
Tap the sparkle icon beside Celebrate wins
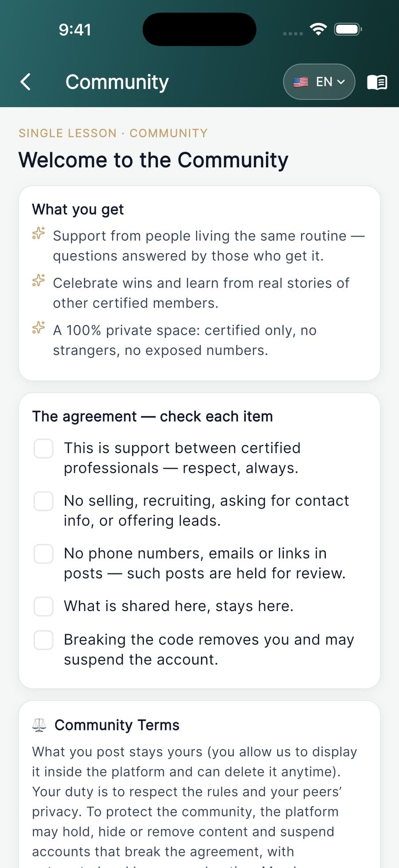[x=39, y=280]
